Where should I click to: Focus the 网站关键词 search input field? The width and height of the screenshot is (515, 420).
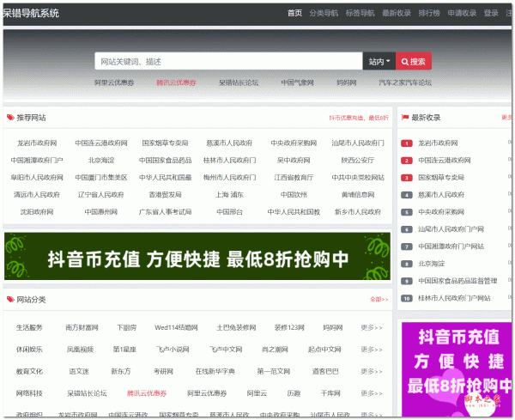228,61
